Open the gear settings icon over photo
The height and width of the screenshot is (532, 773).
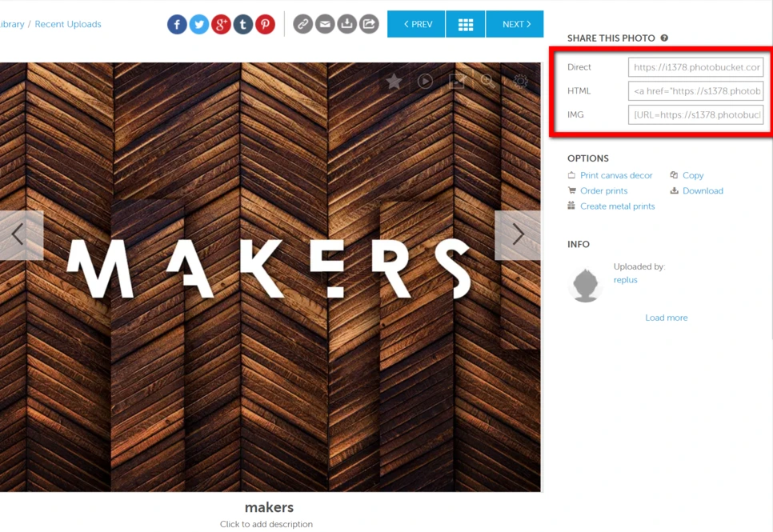(x=521, y=82)
